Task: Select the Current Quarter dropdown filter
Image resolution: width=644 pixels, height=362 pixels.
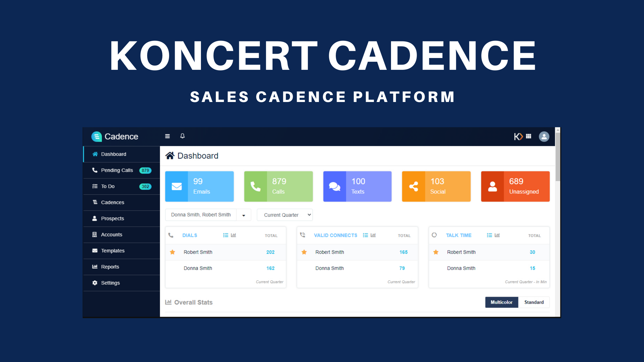Action: click(284, 215)
